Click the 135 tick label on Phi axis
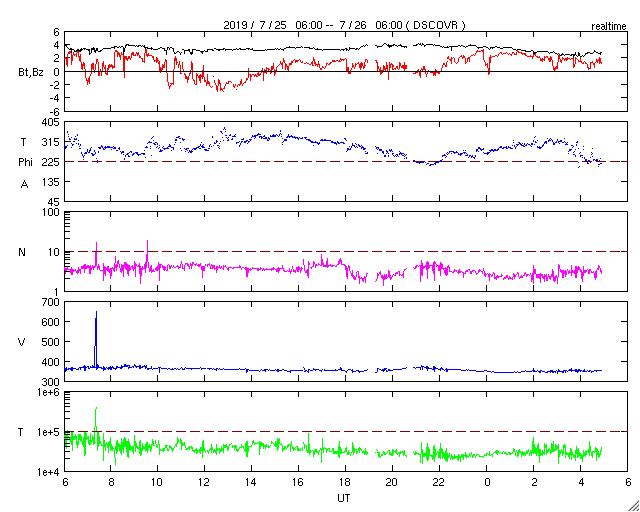 pos(51,182)
